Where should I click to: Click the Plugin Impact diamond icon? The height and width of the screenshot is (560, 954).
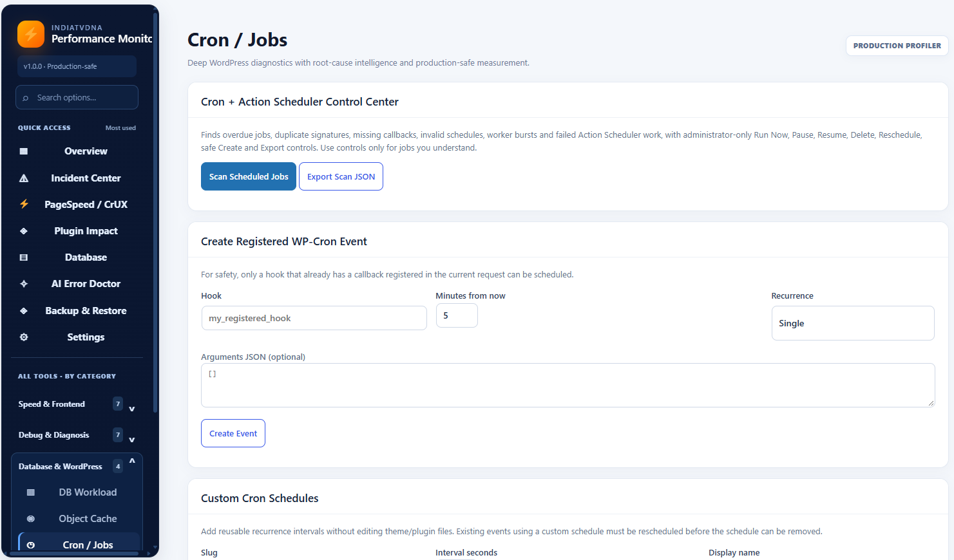point(24,231)
